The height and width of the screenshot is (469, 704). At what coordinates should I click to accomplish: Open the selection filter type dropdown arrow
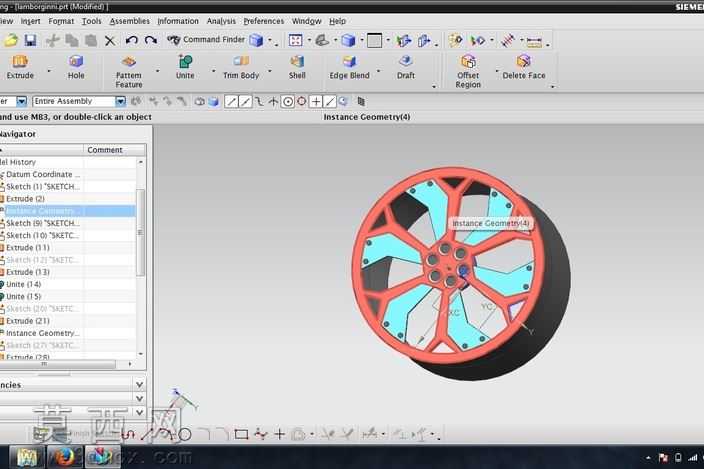click(22, 101)
